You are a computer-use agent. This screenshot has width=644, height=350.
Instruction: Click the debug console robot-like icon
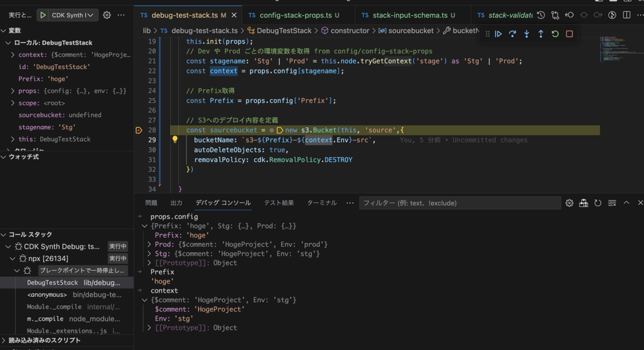tap(583, 203)
